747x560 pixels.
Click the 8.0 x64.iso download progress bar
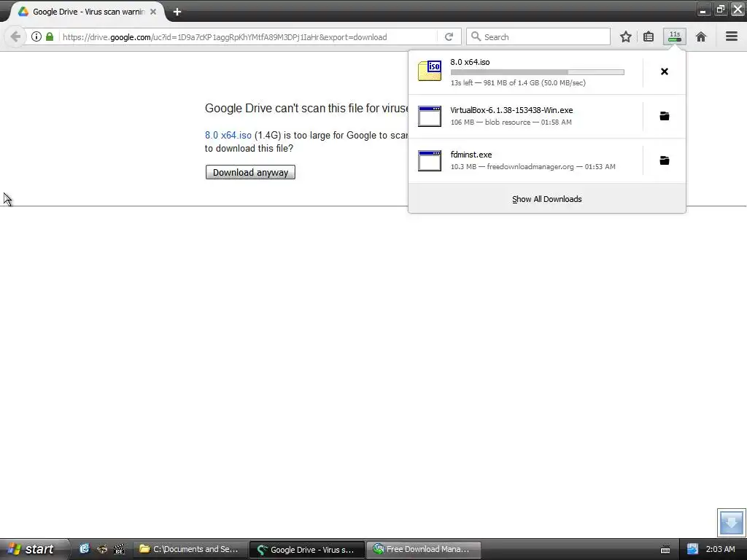pos(538,72)
